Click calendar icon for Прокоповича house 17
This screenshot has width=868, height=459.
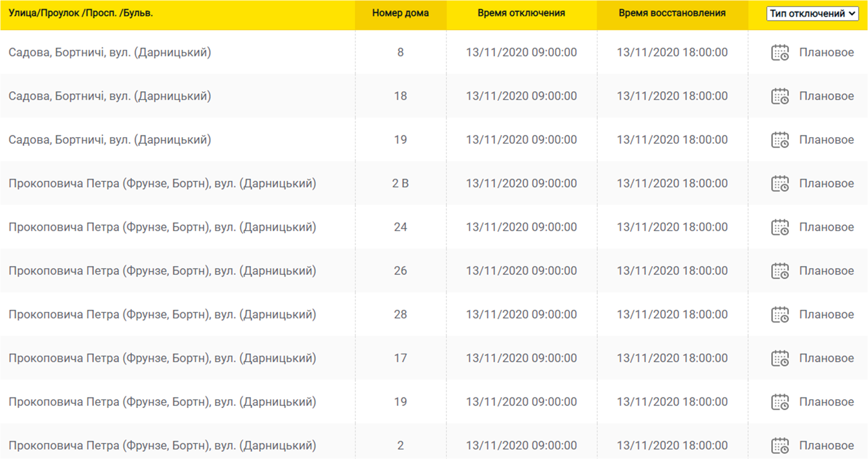click(x=780, y=359)
